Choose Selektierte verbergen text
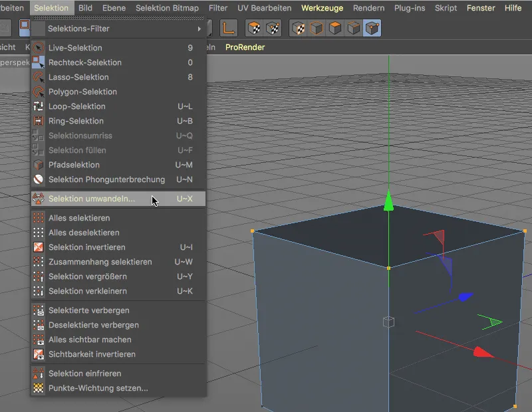 [89, 310]
